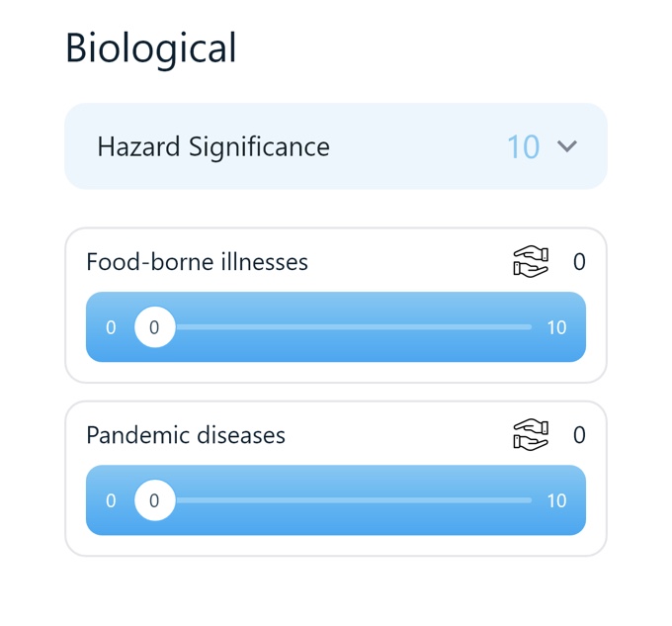
Task: Click the Food-borne illnesses slider thumb
Action: 154,327
